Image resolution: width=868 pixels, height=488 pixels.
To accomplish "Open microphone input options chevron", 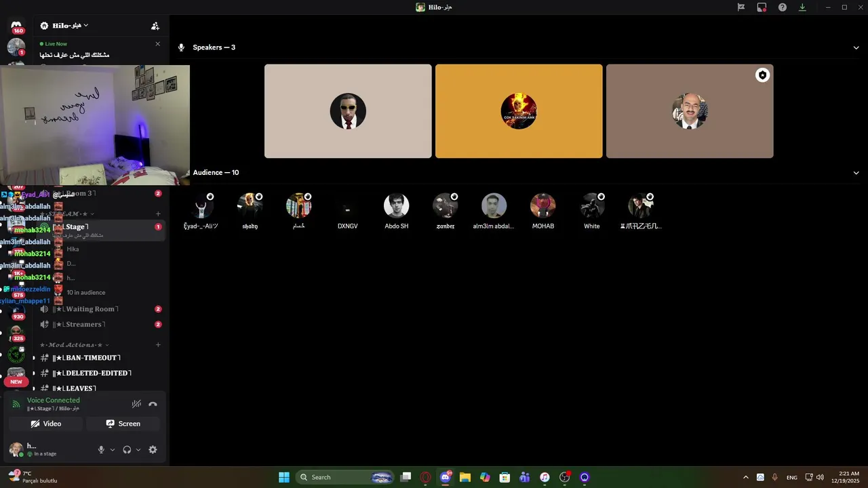I will pyautogui.click(x=113, y=449).
